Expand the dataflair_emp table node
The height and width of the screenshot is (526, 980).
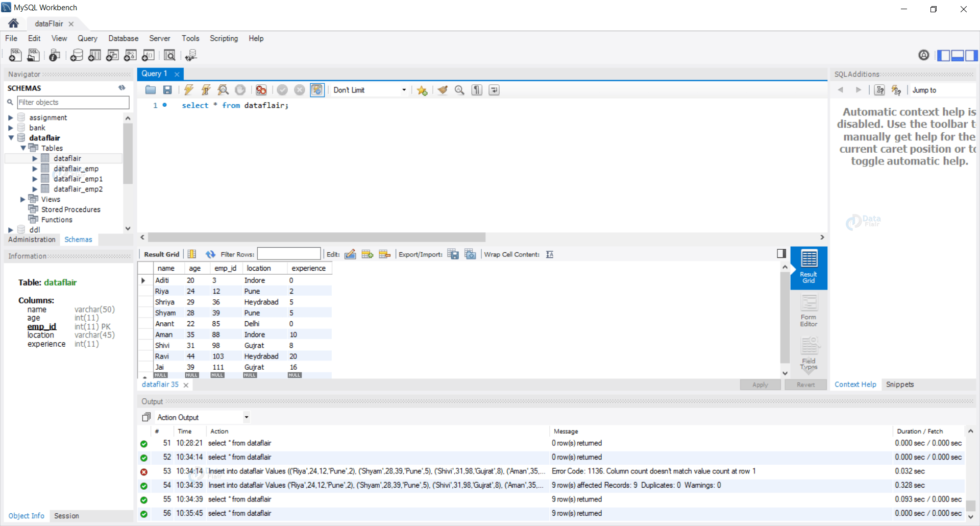(x=35, y=169)
